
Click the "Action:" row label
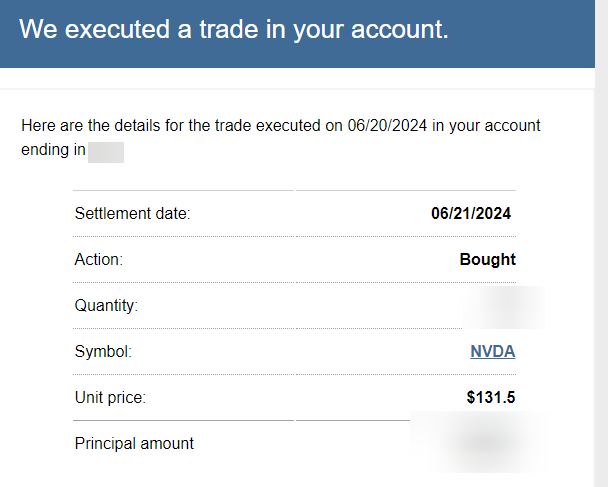tap(98, 259)
